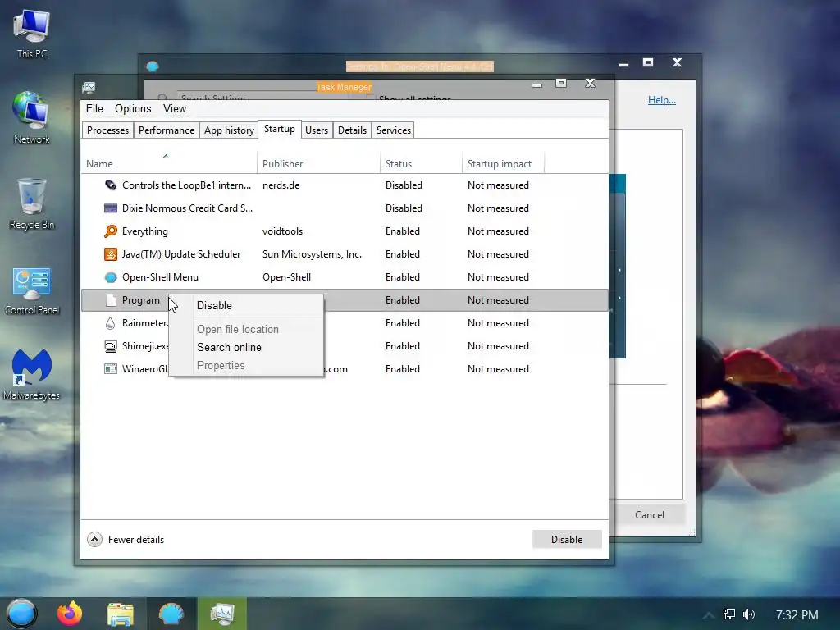The image size is (840, 630).
Task: Switch to the Services tab
Action: coord(393,130)
